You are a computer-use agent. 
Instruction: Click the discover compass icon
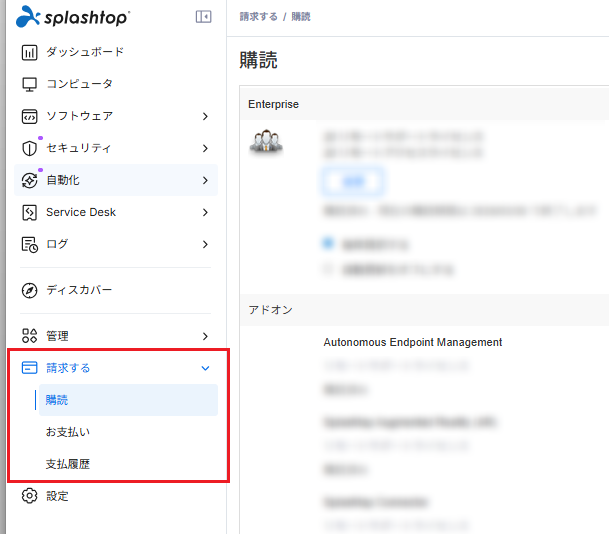[30, 290]
